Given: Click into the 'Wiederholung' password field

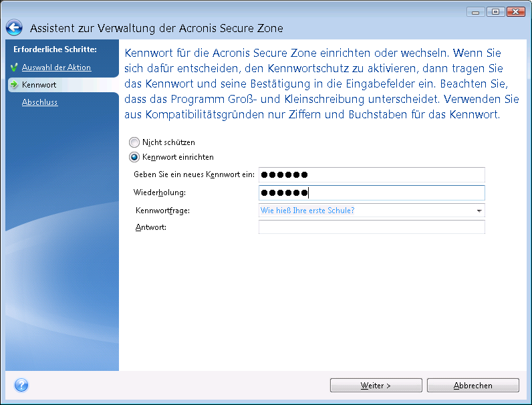Looking at the screenshot, I should tap(371, 193).
